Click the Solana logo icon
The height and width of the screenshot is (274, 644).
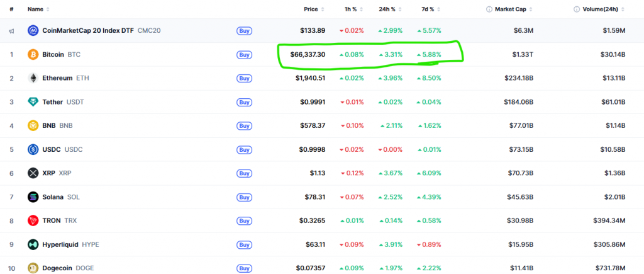coord(33,197)
